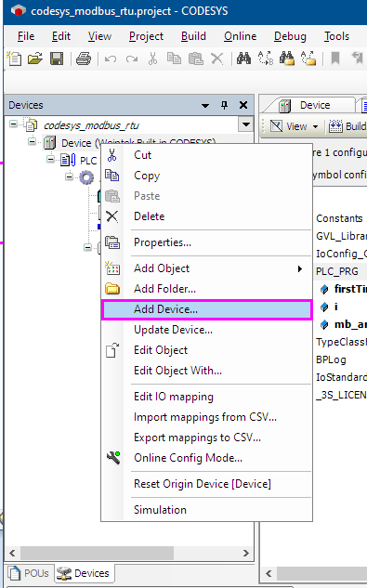The image size is (367, 588).
Task: Collapse the Application gear node
Action: click(x=69, y=176)
